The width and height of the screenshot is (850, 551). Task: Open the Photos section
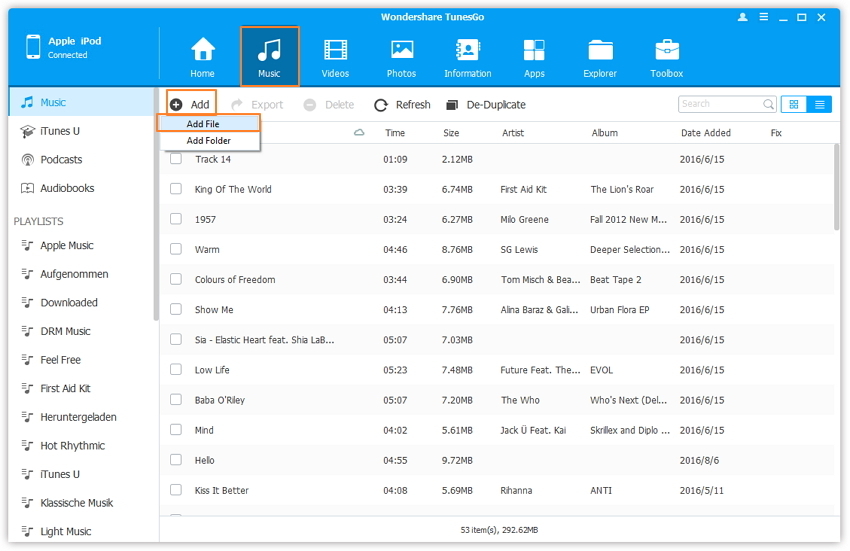pos(402,57)
